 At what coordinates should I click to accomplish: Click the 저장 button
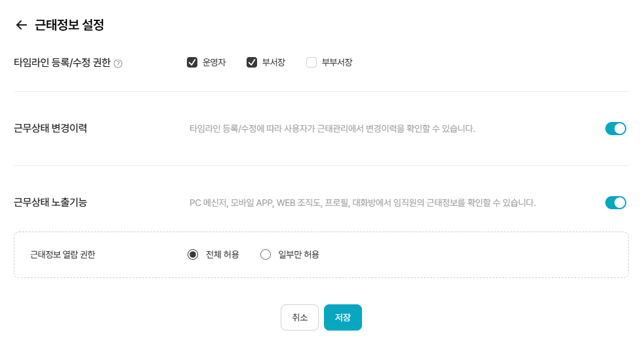pyautogui.click(x=342, y=317)
